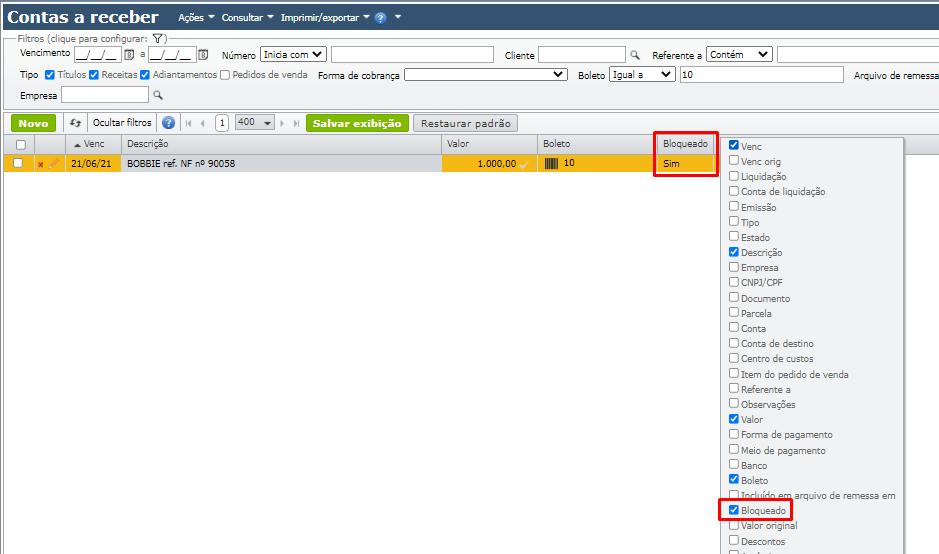Click the red delete X on the BOBBIE row
The image size is (939, 554).
click(x=40, y=164)
